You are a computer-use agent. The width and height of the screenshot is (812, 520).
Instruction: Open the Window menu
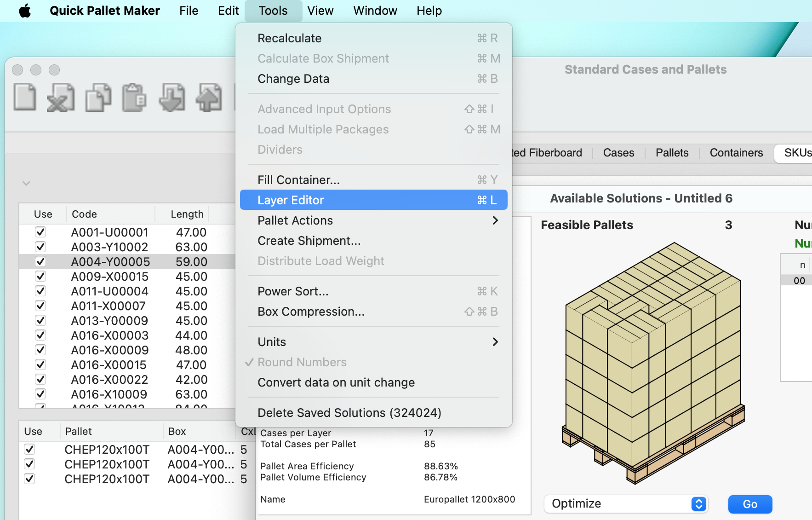[375, 11]
